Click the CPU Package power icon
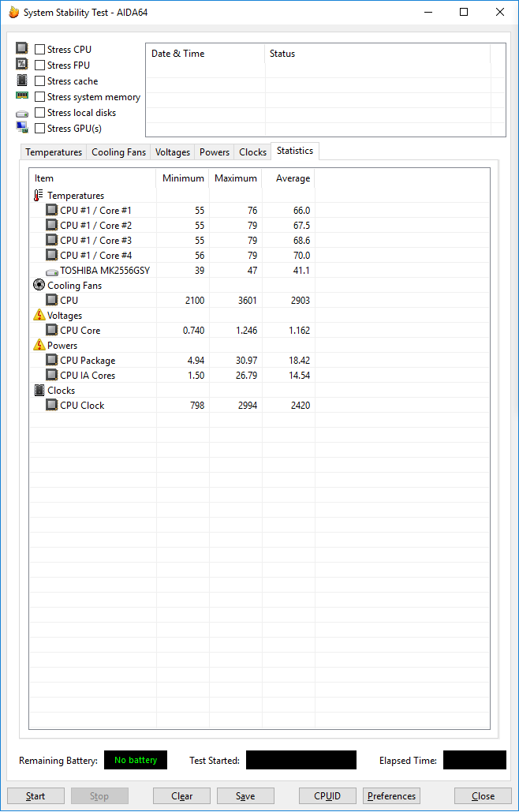This screenshot has width=519, height=812. [52, 361]
